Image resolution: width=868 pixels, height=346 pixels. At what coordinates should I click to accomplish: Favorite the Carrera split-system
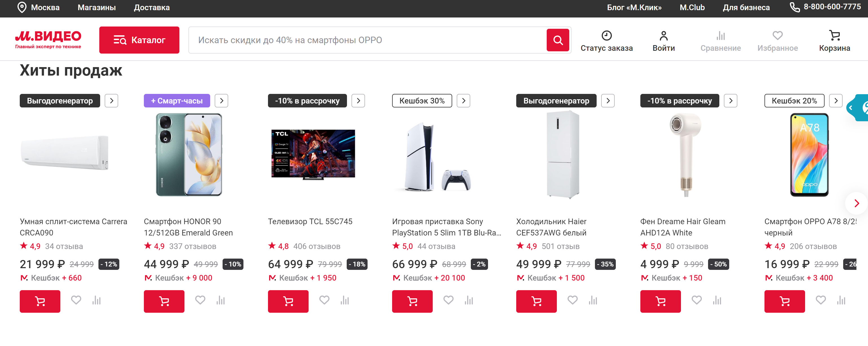[x=76, y=300]
